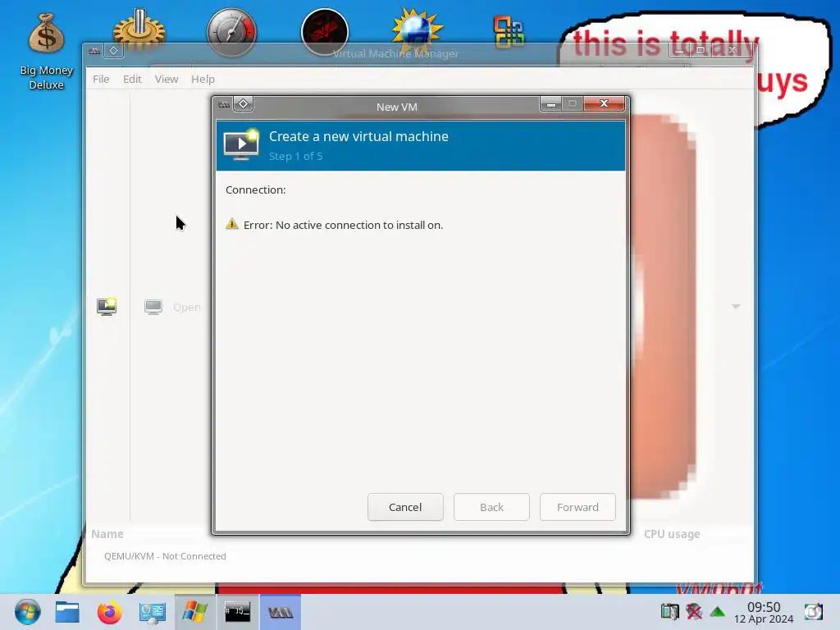Minimize the New VM dialog
The height and width of the screenshot is (630, 840).
point(550,104)
